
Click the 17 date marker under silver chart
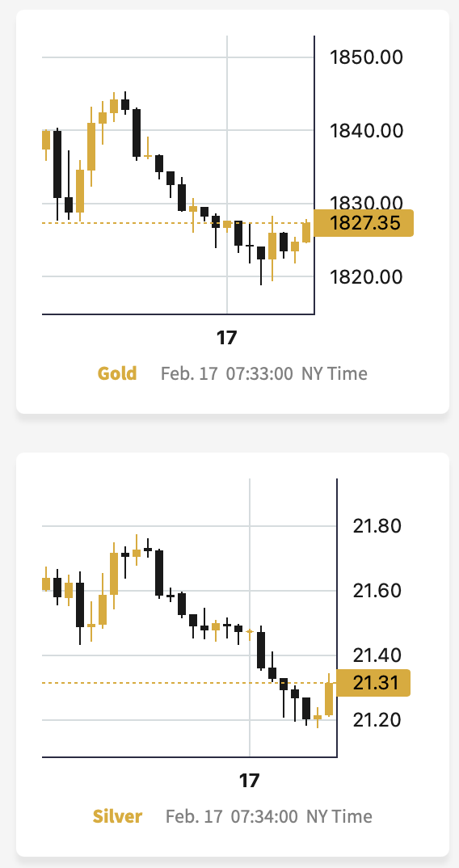(x=249, y=781)
